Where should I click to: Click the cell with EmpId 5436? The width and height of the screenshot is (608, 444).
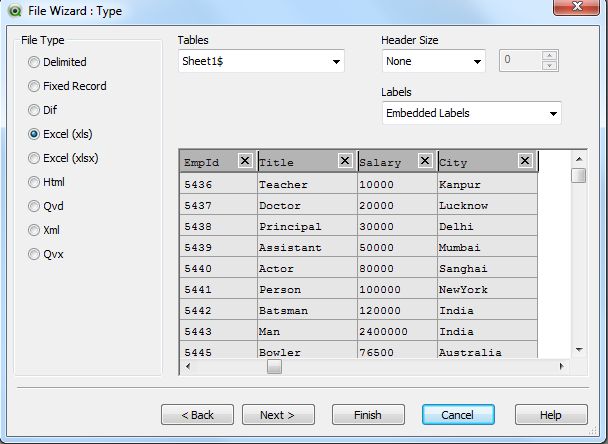tap(218, 184)
